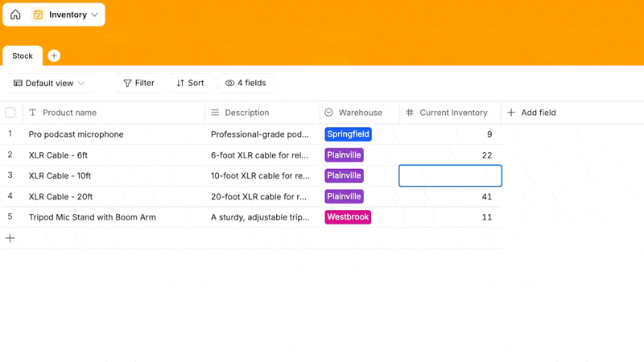Add a new row with the plus icon

coord(10,238)
